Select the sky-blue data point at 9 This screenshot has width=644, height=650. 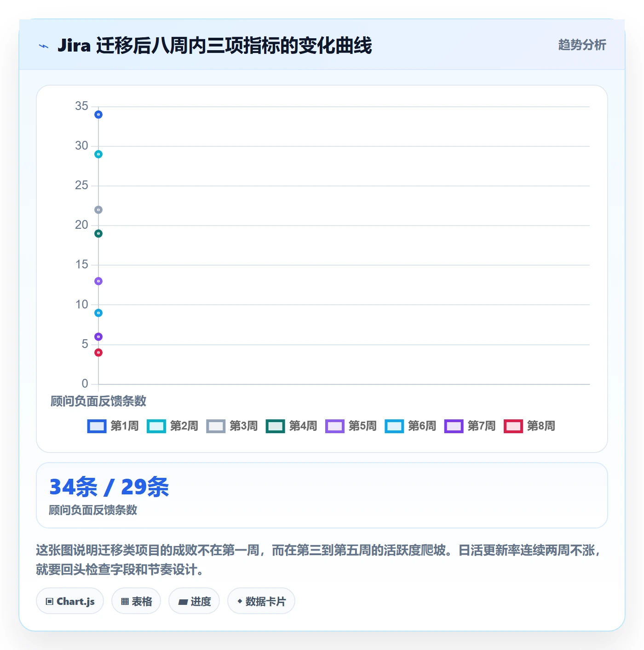(98, 313)
